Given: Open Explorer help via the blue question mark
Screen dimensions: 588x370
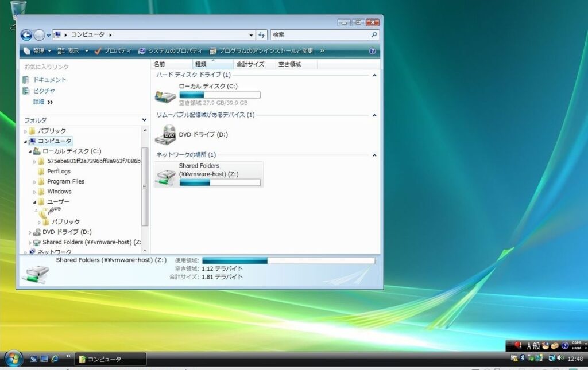Looking at the screenshot, I should 372,51.
